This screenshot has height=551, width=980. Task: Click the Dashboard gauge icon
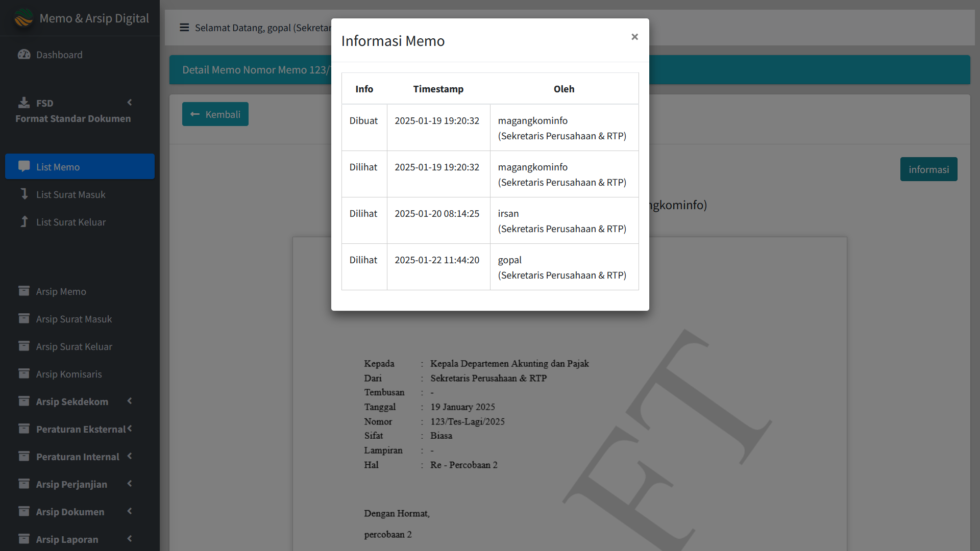tap(24, 55)
